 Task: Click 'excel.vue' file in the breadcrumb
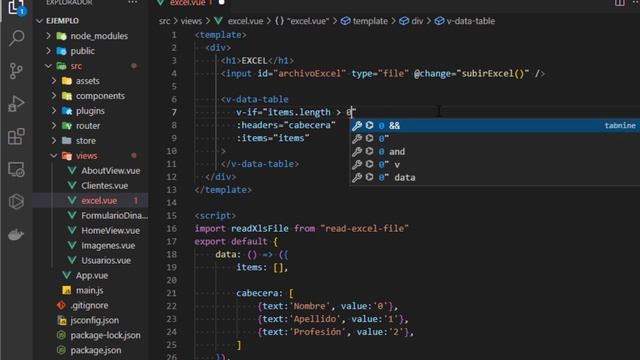pos(245,21)
